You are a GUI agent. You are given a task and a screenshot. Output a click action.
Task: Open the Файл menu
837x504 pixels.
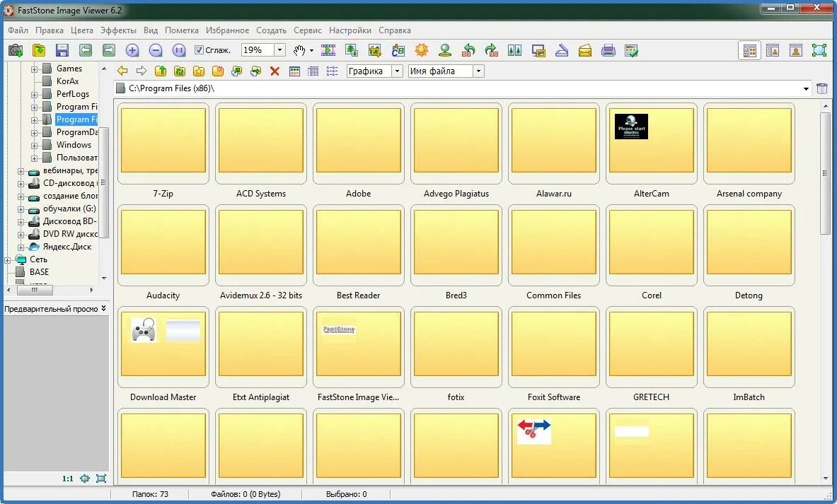[x=18, y=30]
